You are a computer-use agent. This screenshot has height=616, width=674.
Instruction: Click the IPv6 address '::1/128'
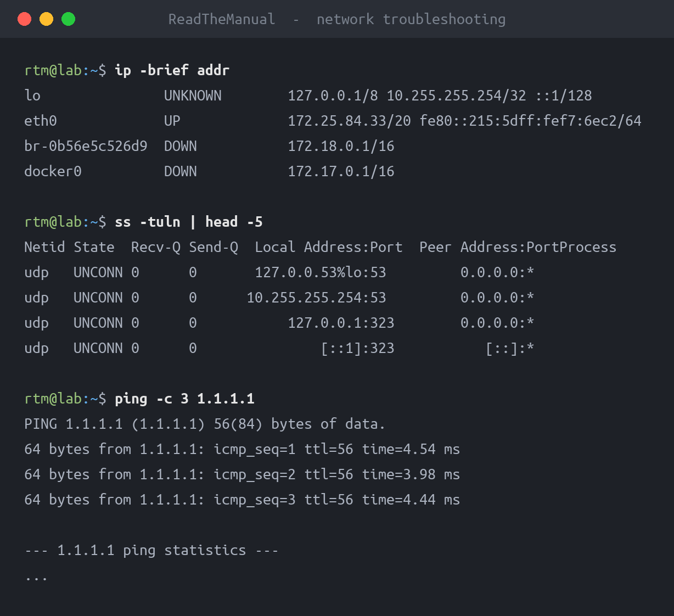click(x=564, y=96)
